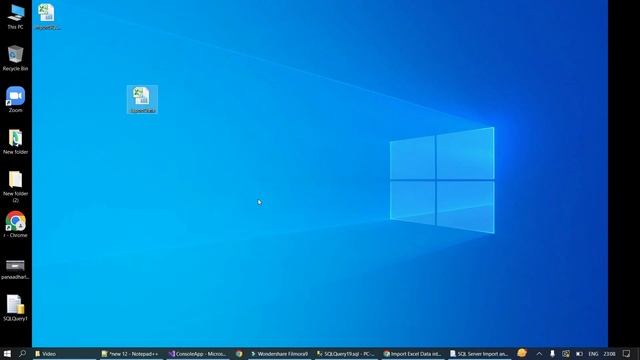This screenshot has width=640, height=360.
Task: Select the panaadhar desktop file icon
Action: (x=16, y=269)
